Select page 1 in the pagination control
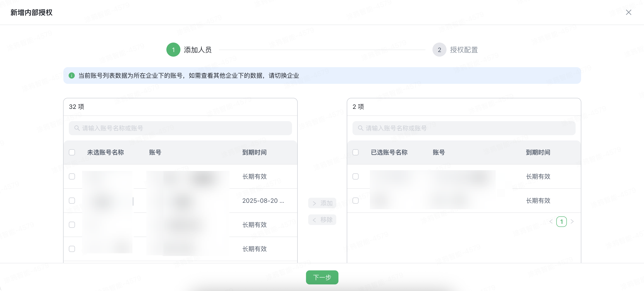Screen dimensions: 644x291 tap(562, 221)
